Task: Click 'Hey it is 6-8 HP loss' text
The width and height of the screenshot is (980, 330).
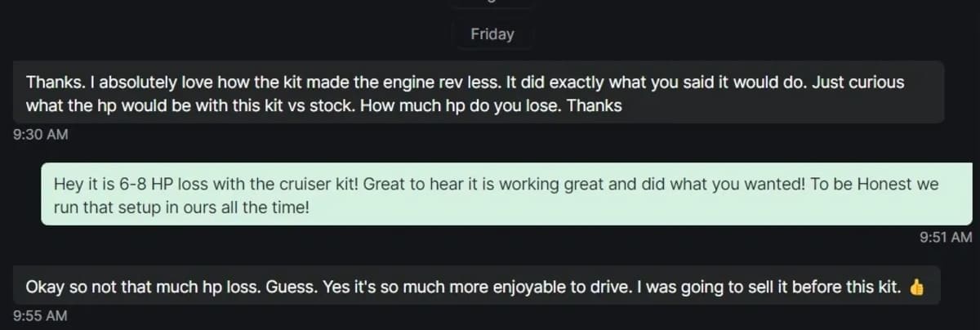Action: coord(127,184)
